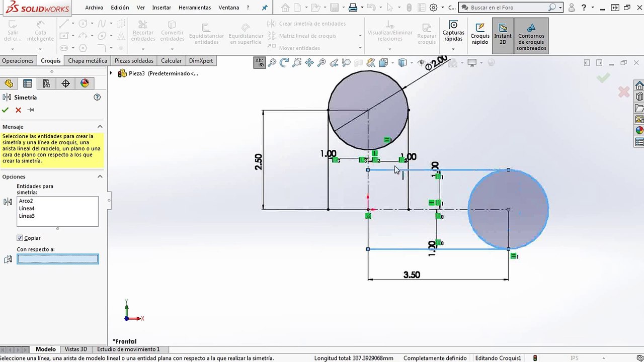Screen dimensions: 644x362
Task: Click the Instant 2D tool
Action: 503,35
